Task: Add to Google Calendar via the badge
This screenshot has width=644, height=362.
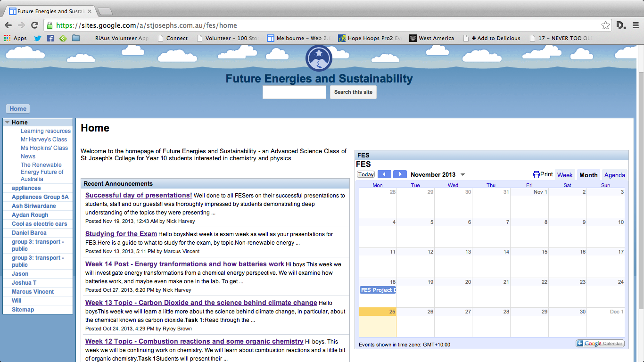Action: click(600, 344)
